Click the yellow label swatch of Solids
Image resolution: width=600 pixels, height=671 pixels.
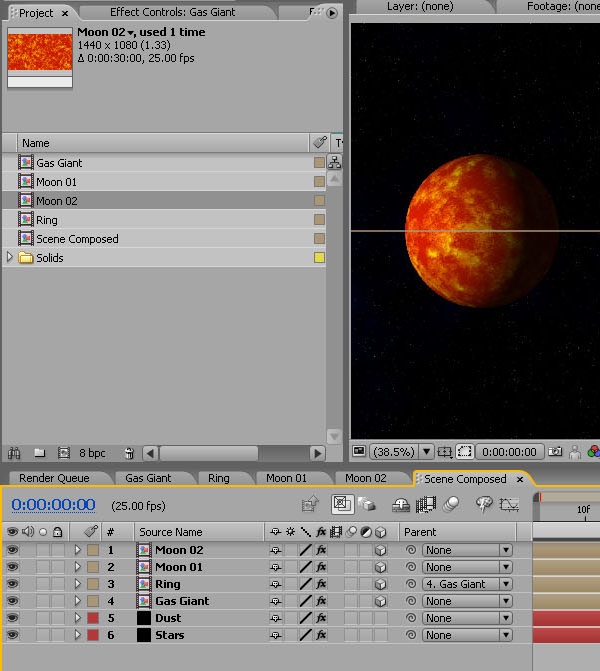(319, 258)
